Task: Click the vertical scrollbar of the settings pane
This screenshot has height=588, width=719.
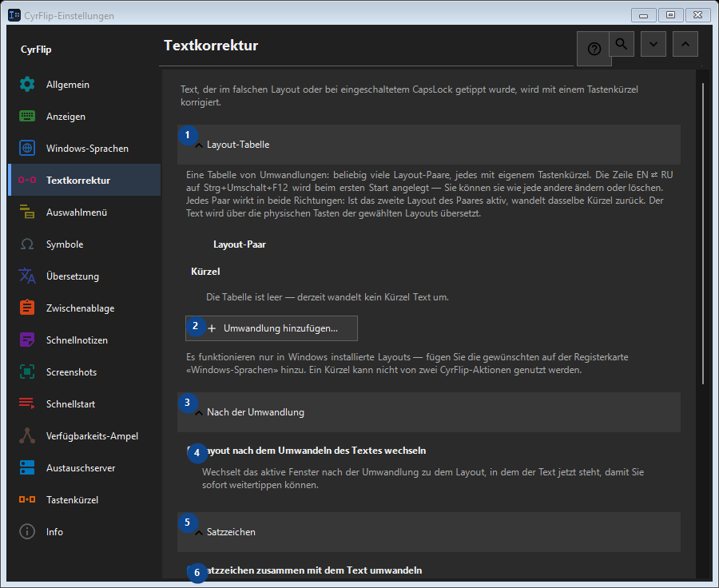Action: click(x=703, y=233)
